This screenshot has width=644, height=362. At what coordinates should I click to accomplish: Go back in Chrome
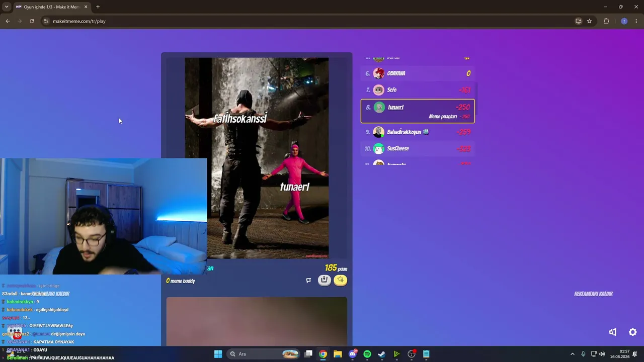pos(8,21)
